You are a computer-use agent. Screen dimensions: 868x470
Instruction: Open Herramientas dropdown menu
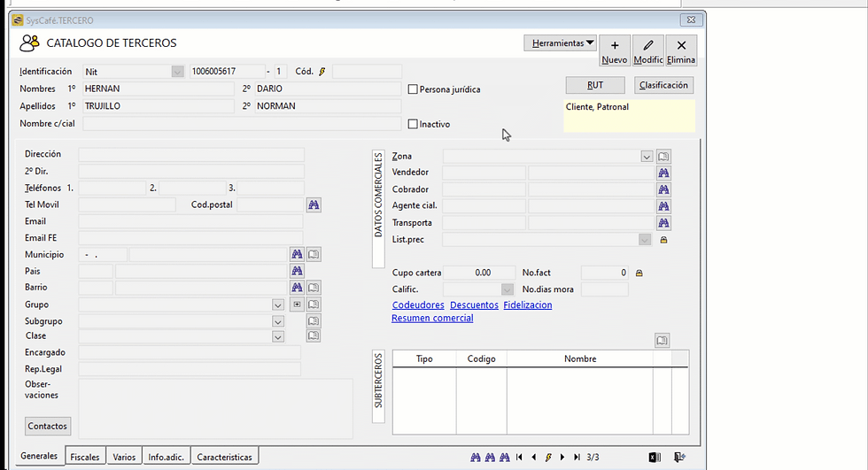click(560, 43)
